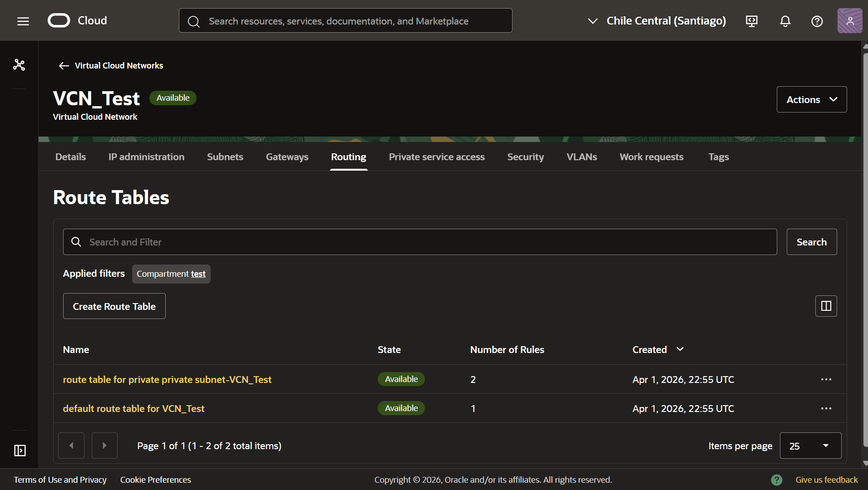This screenshot has height=490, width=868.
Task: Click the Number of Rules column header
Action: [x=507, y=350]
